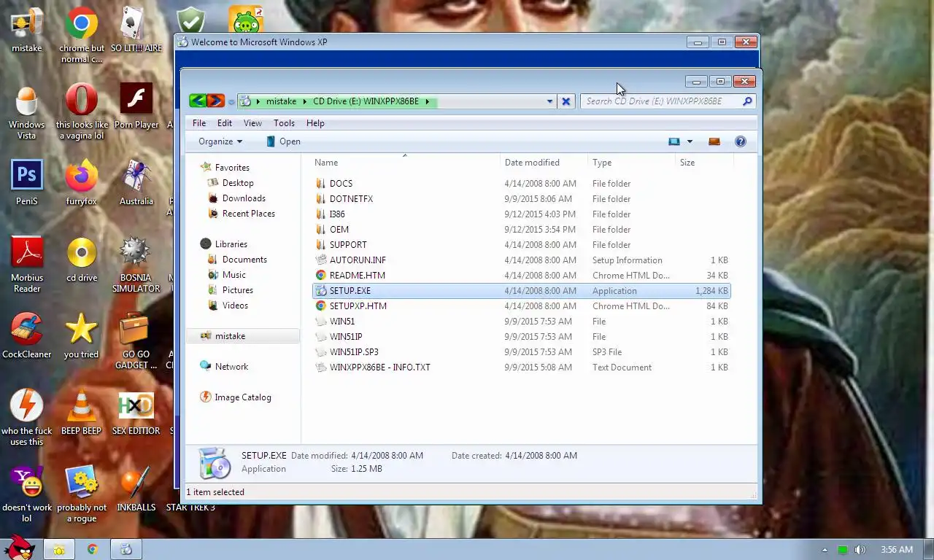Open the Edit menu
This screenshot has width=934, height=560.
pos(225,123)
